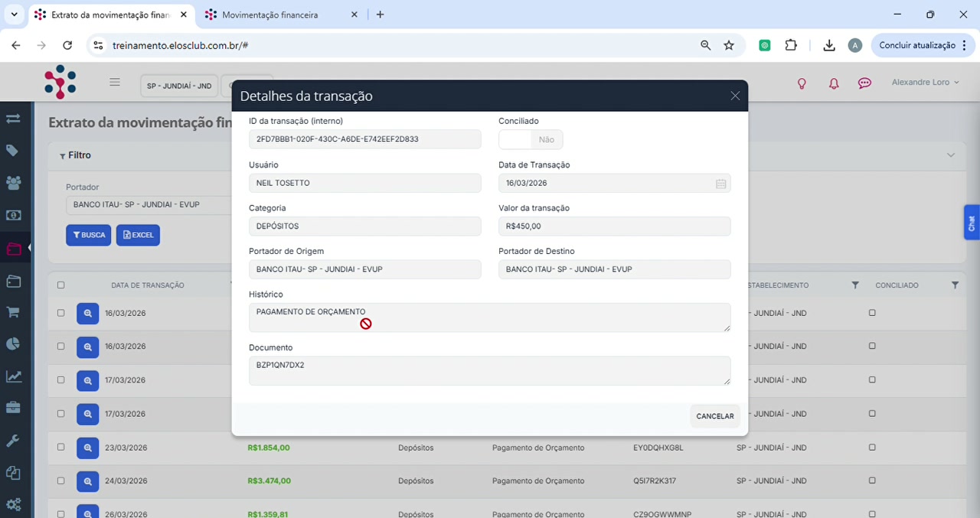Open the users group sidebar icon

click(x=13, y=183)
